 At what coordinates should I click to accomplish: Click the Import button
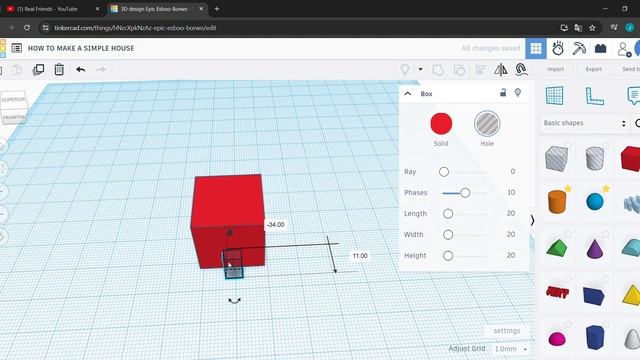pos(556,69)
